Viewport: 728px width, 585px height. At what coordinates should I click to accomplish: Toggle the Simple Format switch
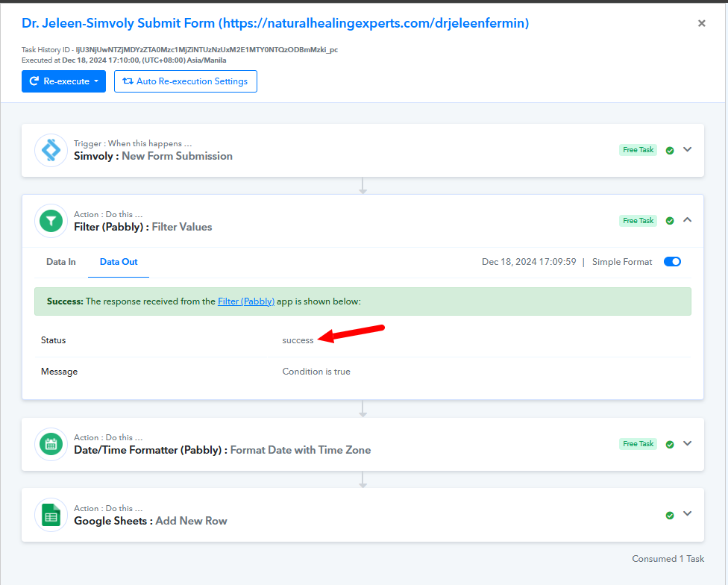click(x=672, y=262)
